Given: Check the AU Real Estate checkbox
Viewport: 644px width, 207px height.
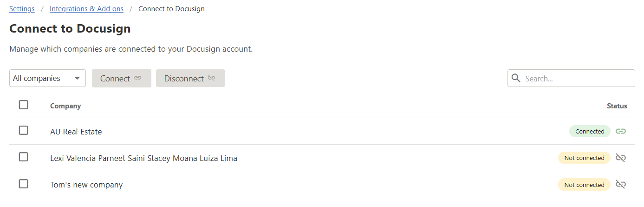Looking at the screenshot, I should (24, 131).
